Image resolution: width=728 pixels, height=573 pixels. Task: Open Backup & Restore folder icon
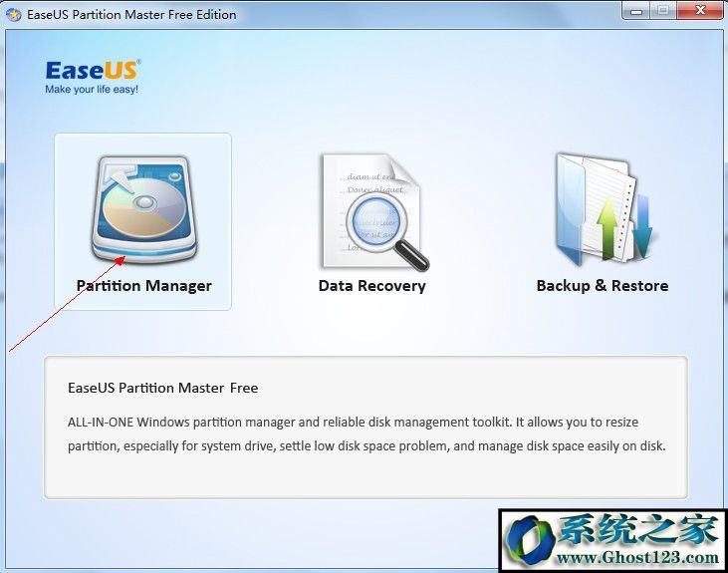coord(604,208)
